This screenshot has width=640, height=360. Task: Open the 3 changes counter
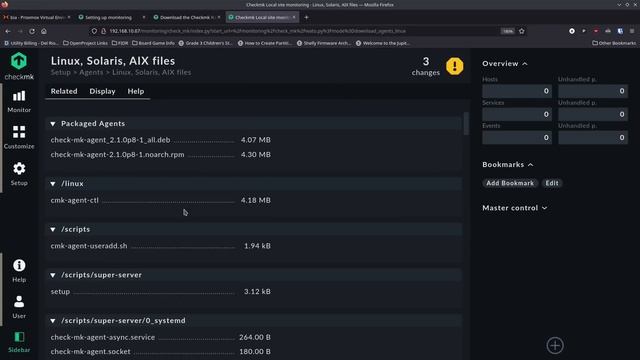tap(426, 66)
